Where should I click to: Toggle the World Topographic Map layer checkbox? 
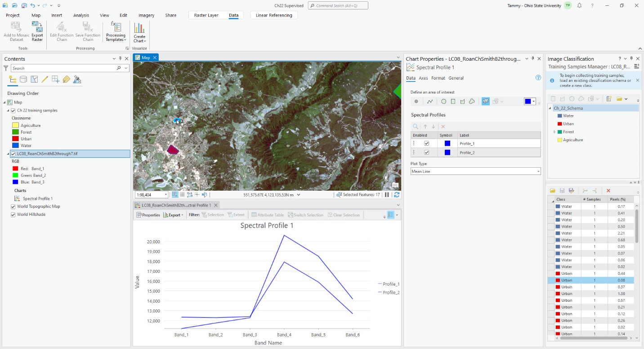click(13, 206)
